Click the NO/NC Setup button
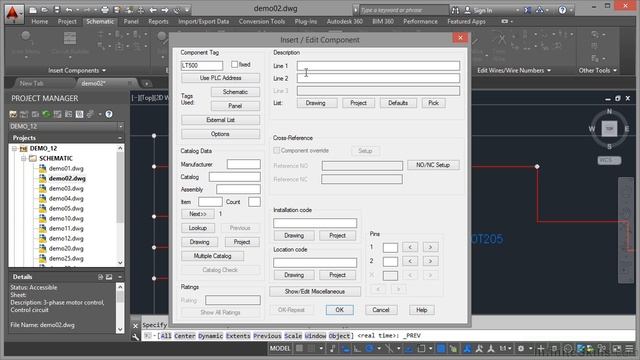The width and height of the screenshot is (640, 360). coord(433,165)
